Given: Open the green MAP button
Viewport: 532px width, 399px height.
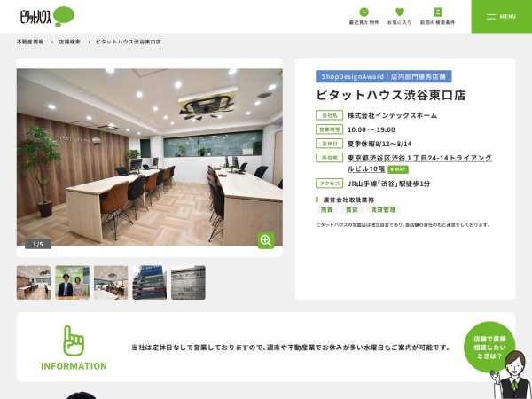Looking at the screenshot, I should coord(398,169).
